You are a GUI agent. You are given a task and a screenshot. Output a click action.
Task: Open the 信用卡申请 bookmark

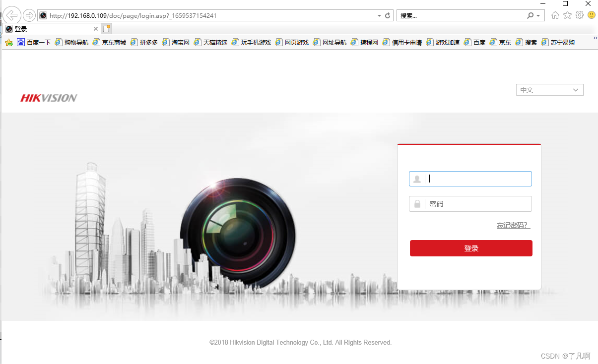[x=402, y=43]
